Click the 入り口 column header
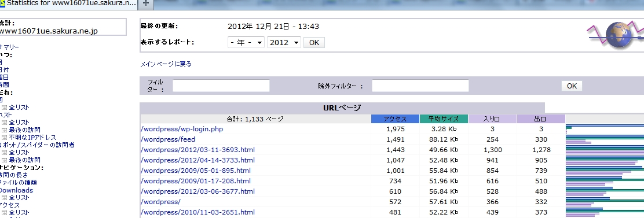The width and height of the screenshot is (644, 218). pyautogui.click(x=492, y=119)
